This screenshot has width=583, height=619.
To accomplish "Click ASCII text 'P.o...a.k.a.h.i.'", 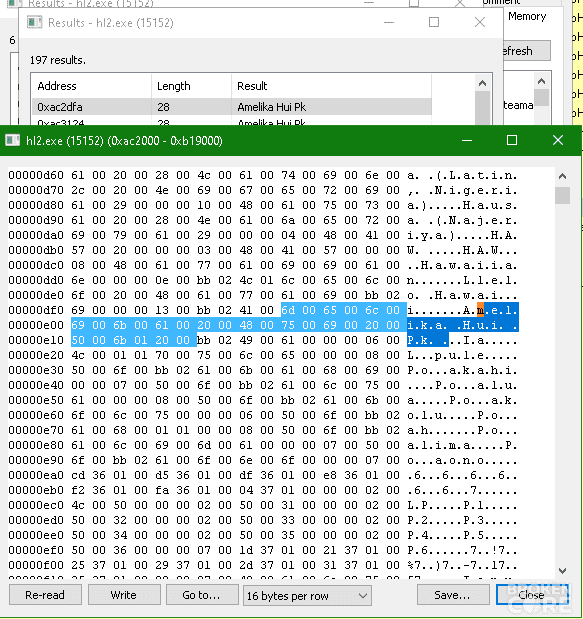I will pos(463,370).
